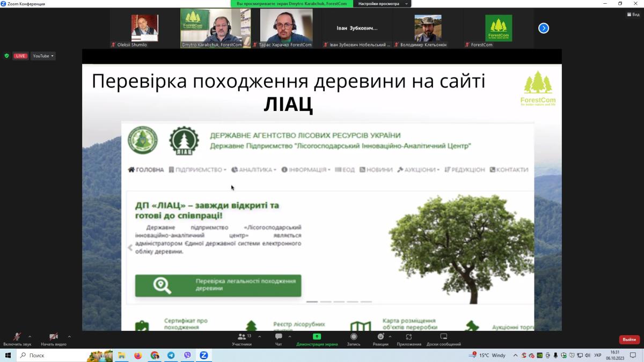Click the red Выйти leave button
This screenshot has height=362, width=644.
point(629,339)
